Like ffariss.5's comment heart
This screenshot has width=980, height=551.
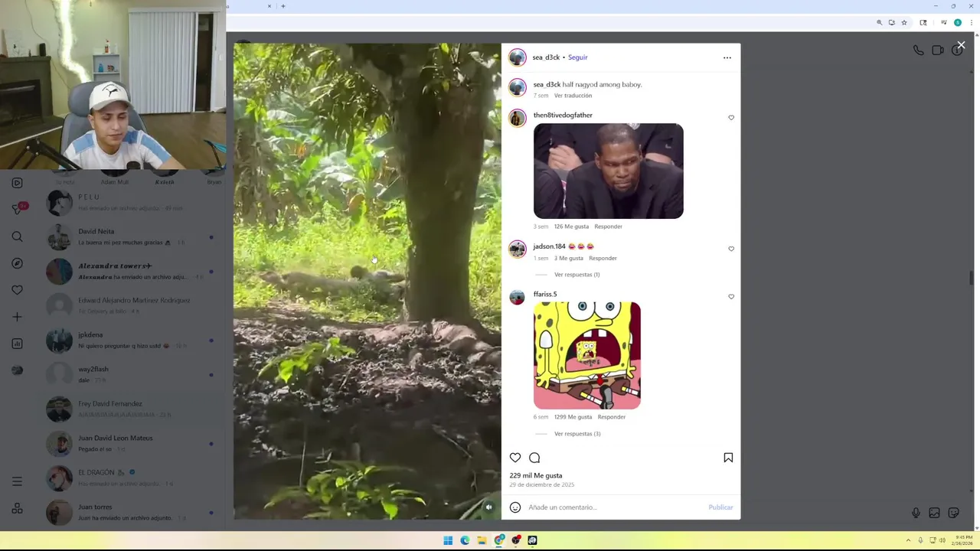731,297
